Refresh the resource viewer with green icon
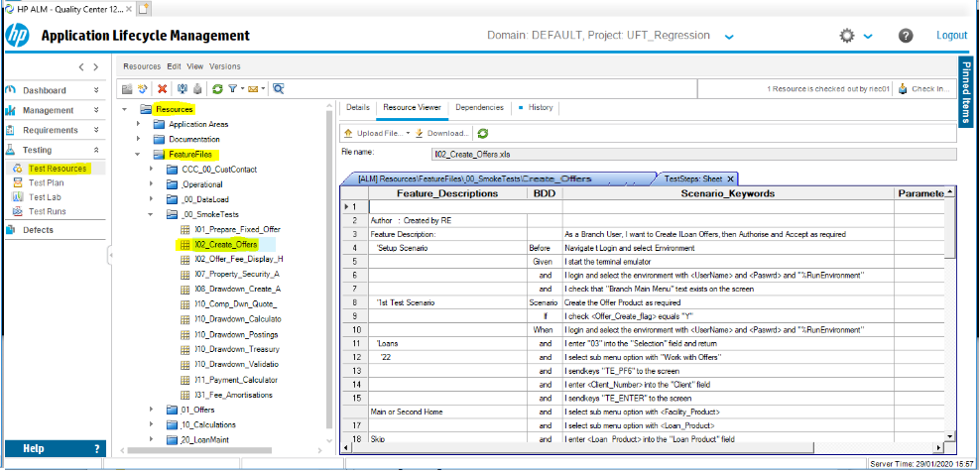Screen dimensions: 980x472 483,133
